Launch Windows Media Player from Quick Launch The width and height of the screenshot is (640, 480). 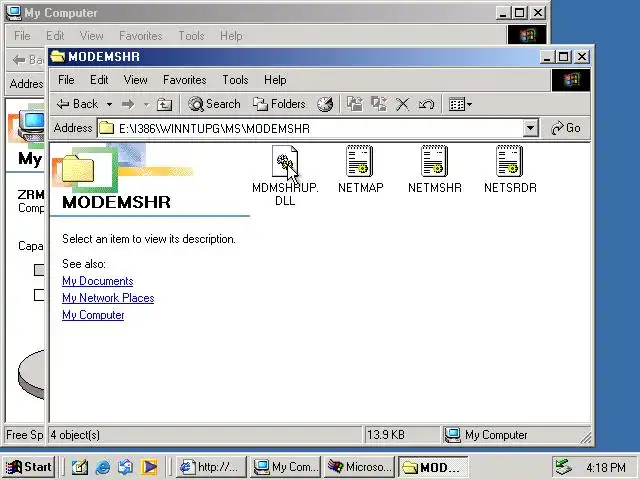pyautogui.click(x=149, y=467)
